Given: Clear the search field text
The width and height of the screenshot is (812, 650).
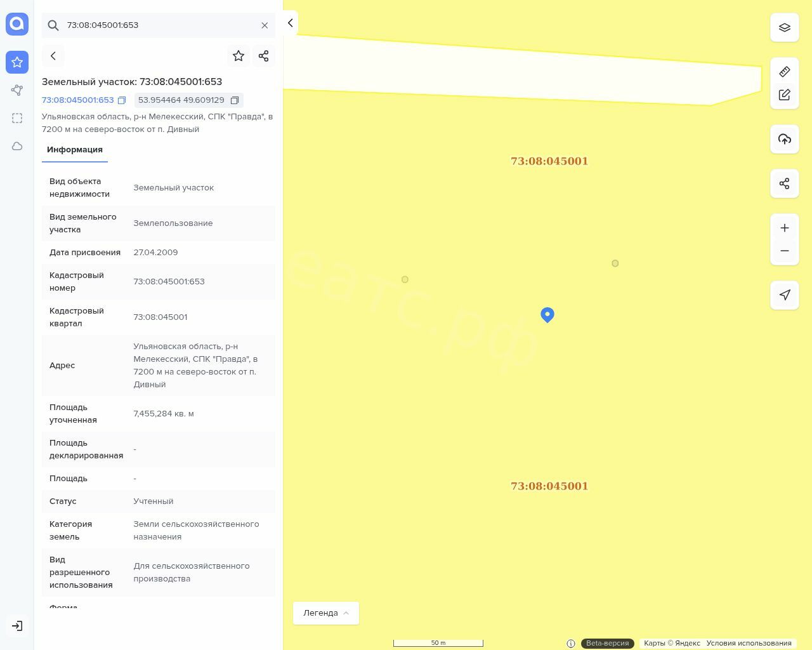Looking at the screenshot, I should 265,25.
